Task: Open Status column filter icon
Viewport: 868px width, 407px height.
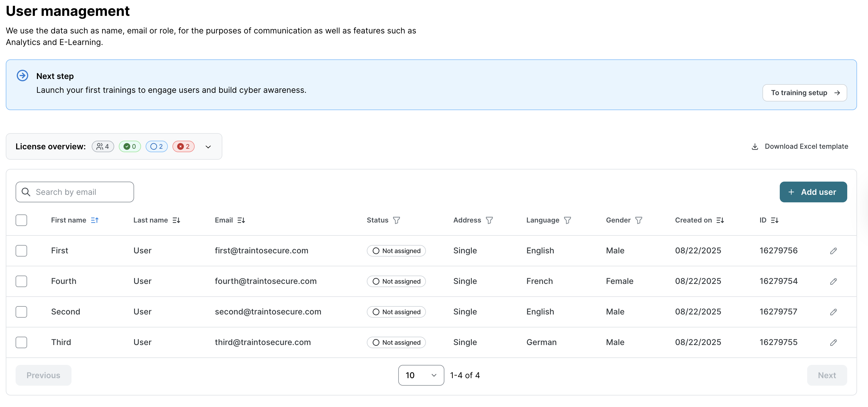Action: [x=396, y=220]
